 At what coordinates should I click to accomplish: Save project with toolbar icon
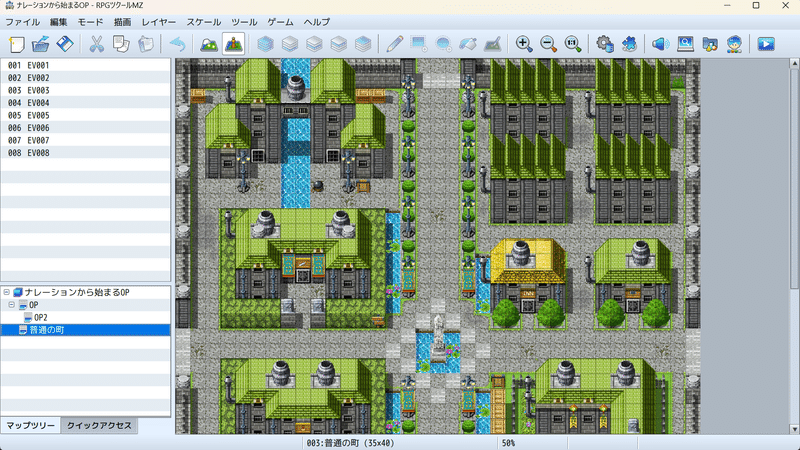[65, 44]
